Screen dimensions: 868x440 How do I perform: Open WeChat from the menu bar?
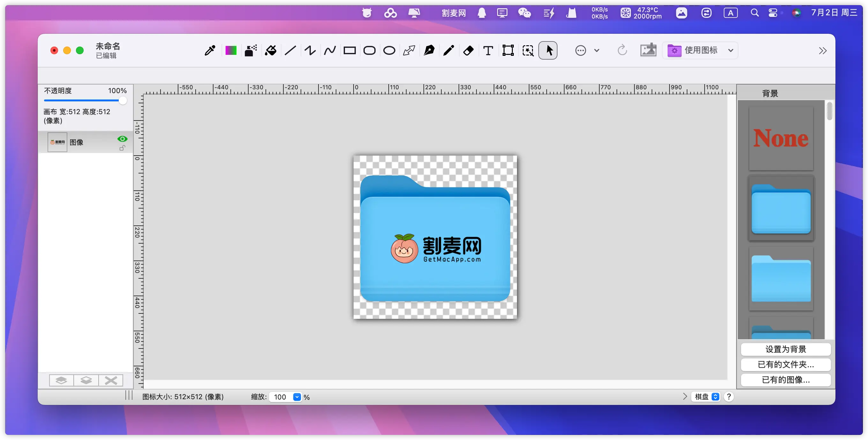524,13
